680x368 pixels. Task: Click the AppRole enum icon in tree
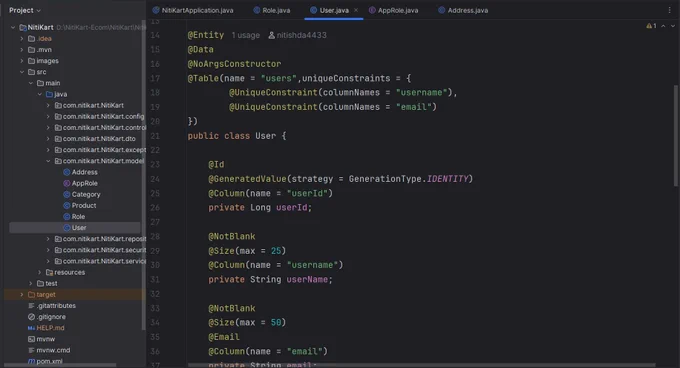point(67,183)
